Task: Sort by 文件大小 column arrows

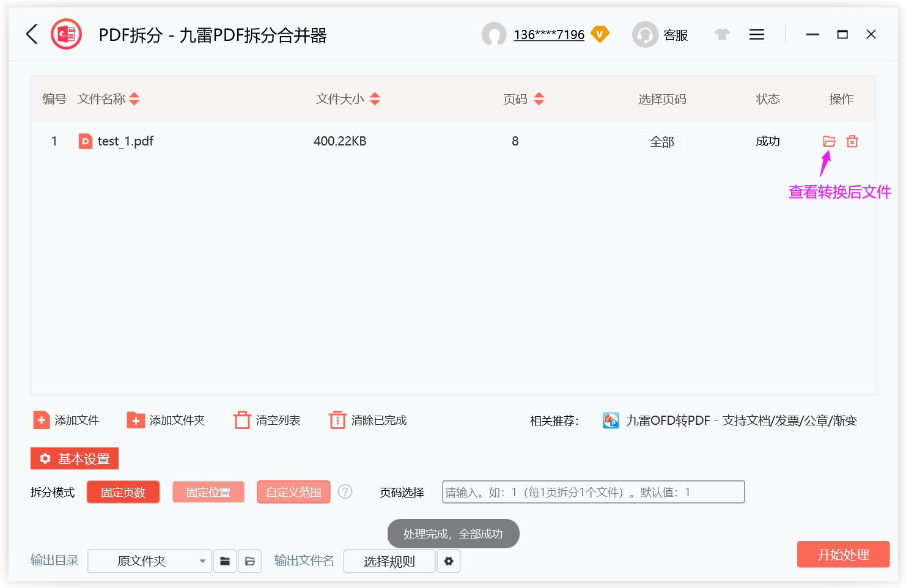Action: [375, 99]
